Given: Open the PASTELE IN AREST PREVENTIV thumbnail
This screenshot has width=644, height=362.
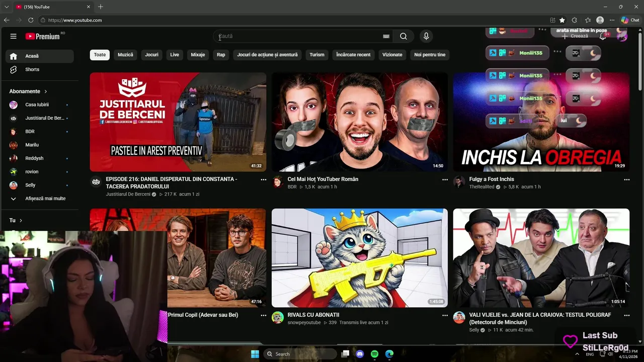Looking at the screenshot, I should (x=178, y=122).
